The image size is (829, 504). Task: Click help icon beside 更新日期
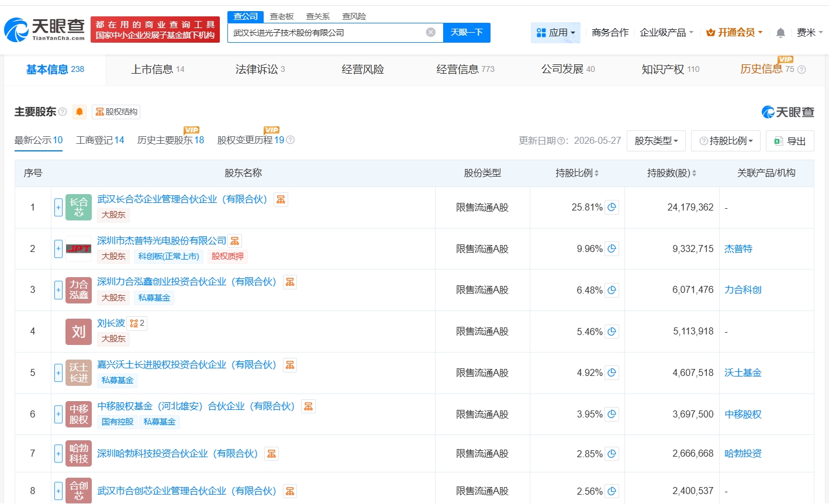coord(561,141)
